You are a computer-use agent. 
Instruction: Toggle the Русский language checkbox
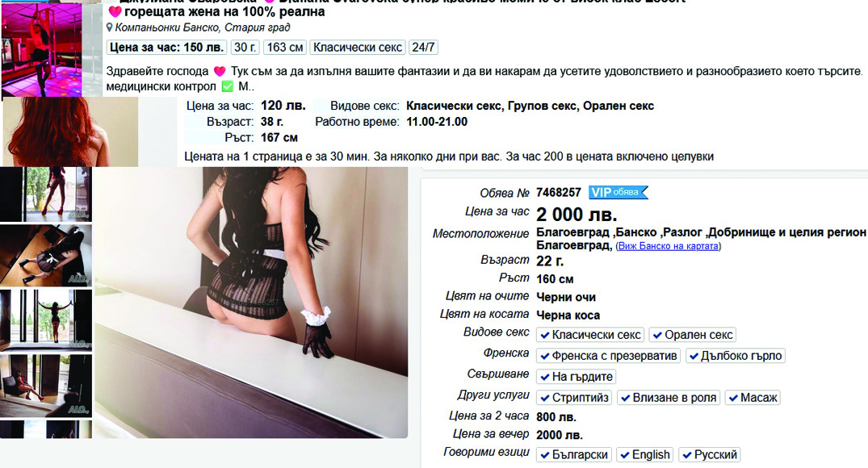click(x=710, y=455)
